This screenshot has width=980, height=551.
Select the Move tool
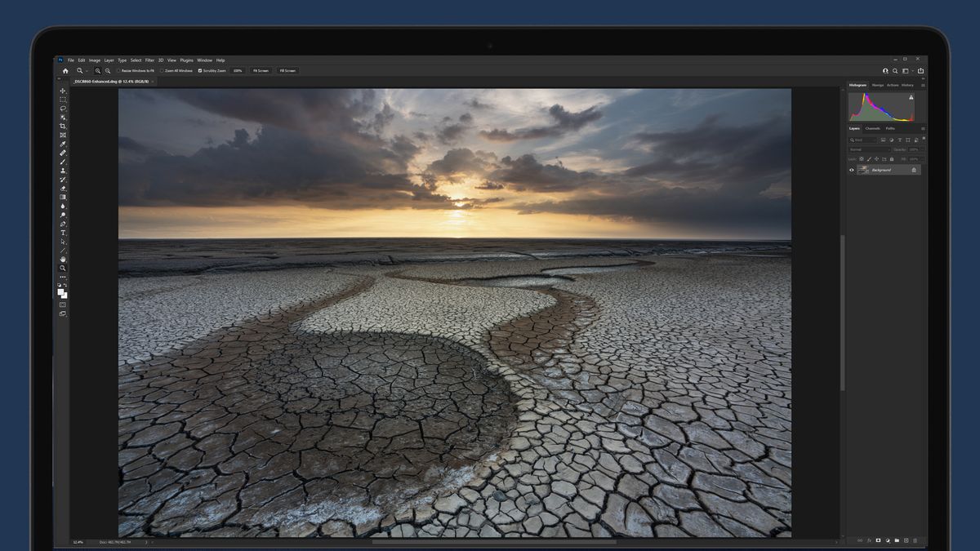pos(63,91)
